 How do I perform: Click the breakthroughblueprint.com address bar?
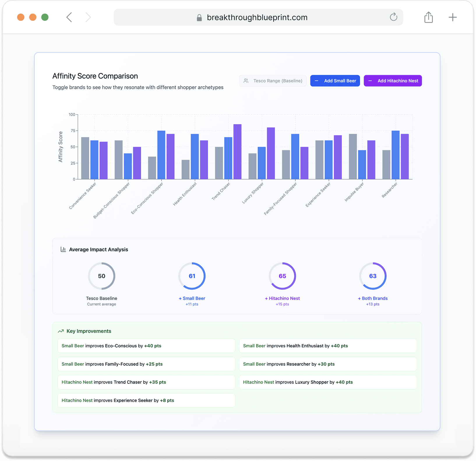coord(258,17)
